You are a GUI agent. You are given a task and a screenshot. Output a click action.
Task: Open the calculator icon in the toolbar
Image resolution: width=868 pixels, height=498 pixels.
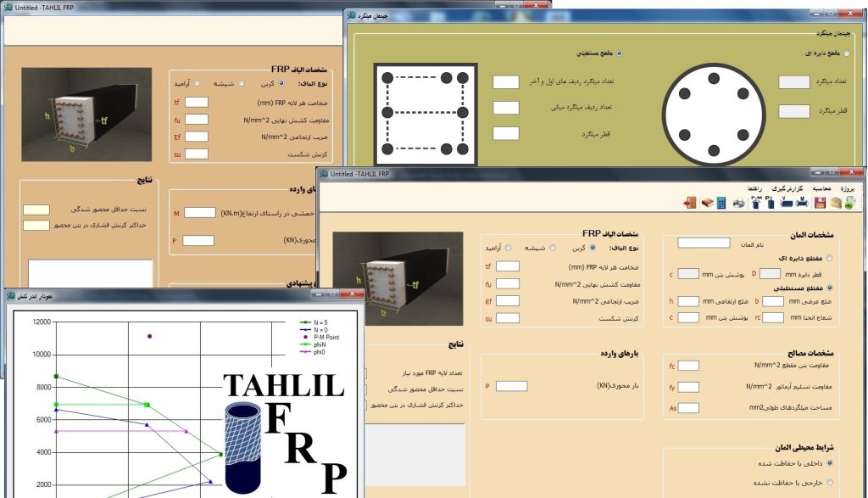pyautogui.click(x=721, y=203)
